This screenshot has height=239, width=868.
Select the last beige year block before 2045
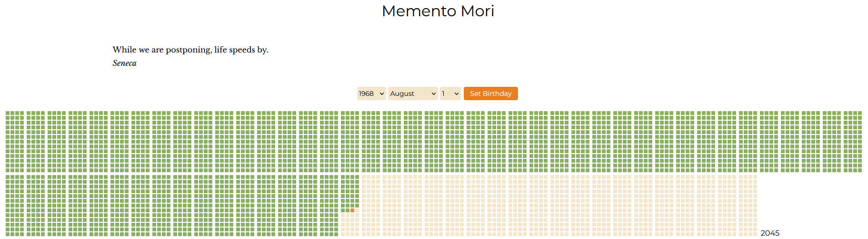tap(748, 206)
